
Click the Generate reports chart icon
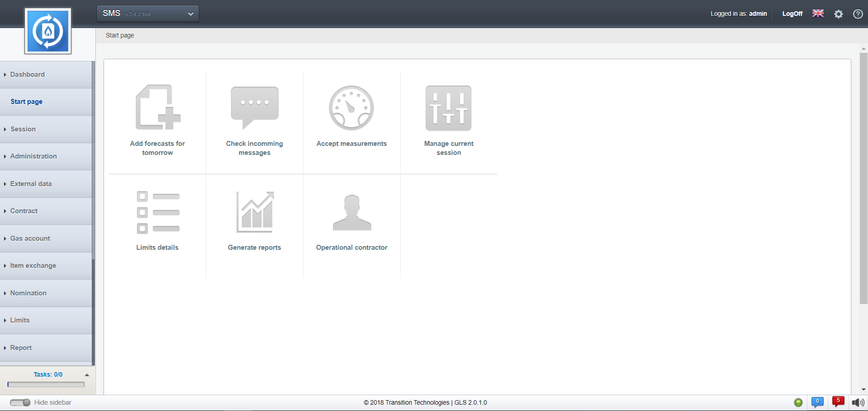pos(255,212)
